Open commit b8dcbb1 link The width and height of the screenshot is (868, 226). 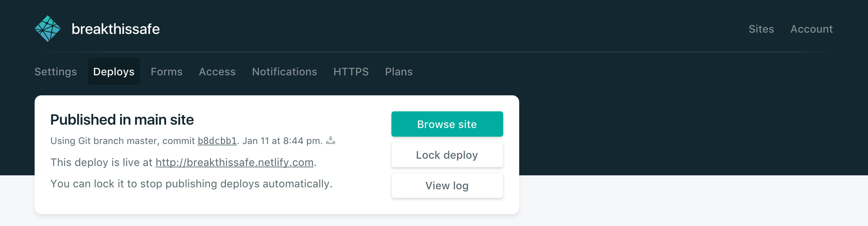[x=217, y=141]
